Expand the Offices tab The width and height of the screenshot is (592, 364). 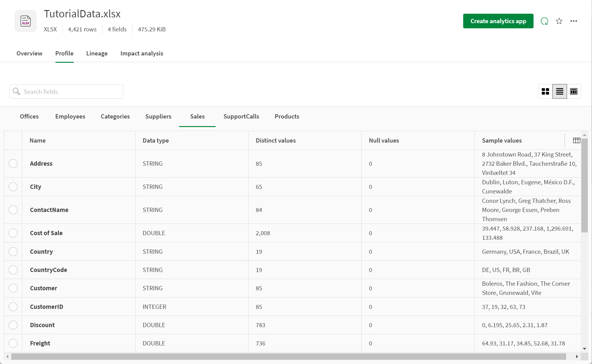(29, 116)
